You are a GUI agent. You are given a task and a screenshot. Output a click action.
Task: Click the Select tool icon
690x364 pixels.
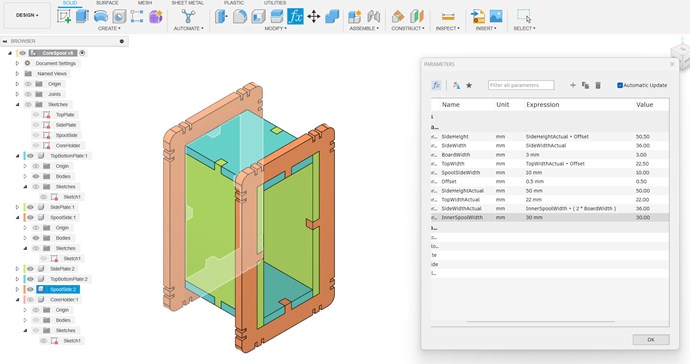click(x=524, y=17)
